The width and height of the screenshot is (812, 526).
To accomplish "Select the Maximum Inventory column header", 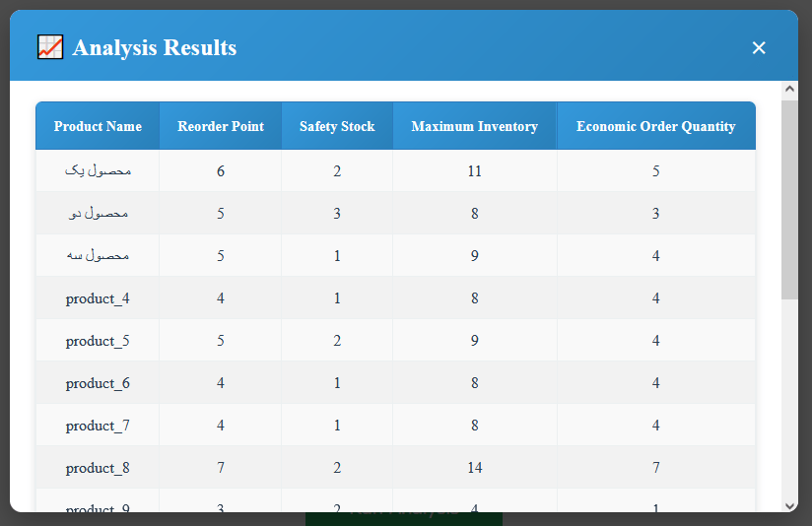I will [x=474, y=126].
